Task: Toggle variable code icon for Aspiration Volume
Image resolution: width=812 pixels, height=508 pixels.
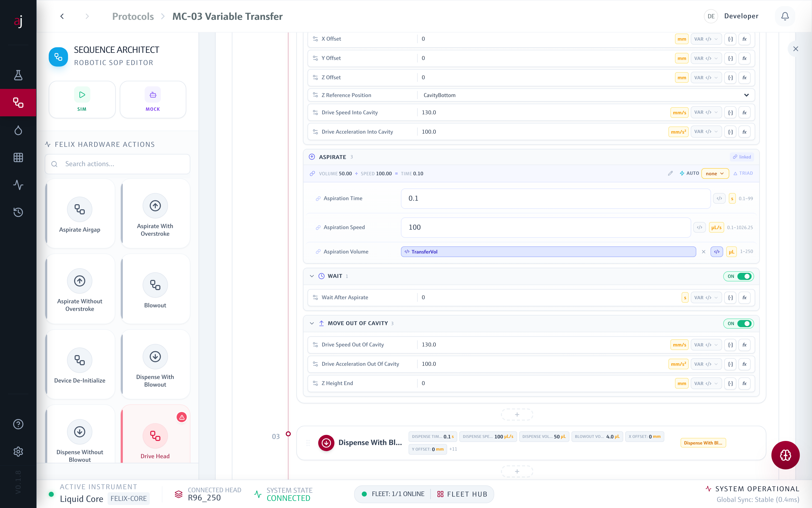Action: [x=717, y=252]
